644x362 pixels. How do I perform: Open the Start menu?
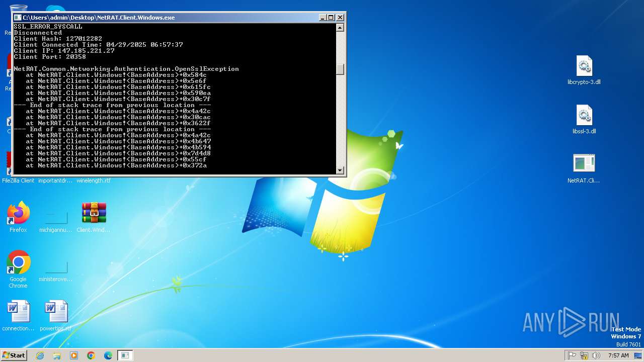click(x=14, y=355)
